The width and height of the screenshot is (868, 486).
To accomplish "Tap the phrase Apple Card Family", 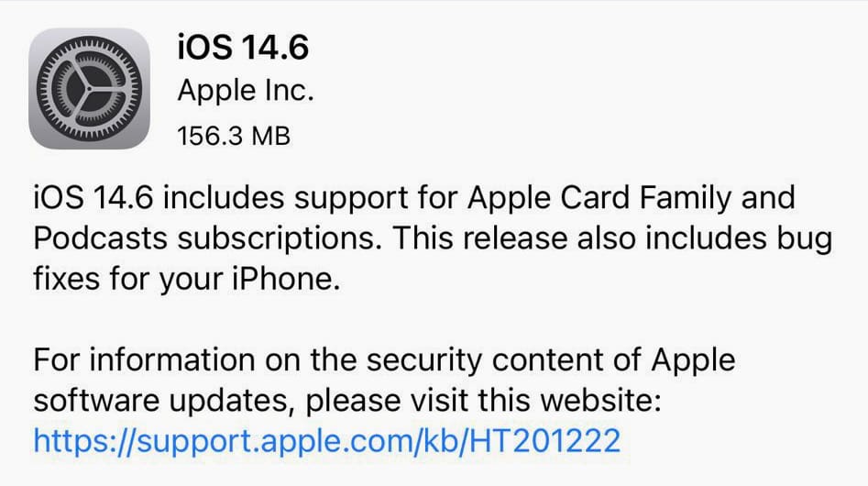I will click(599, 198).
